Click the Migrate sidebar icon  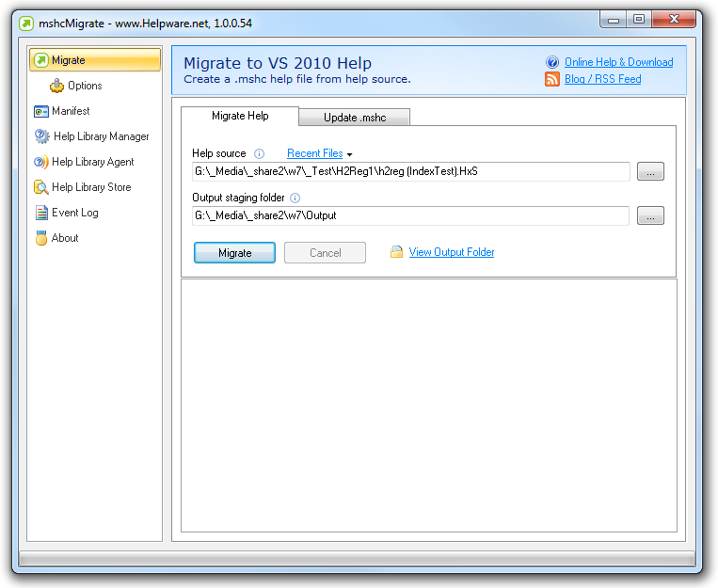click(x=41, y=60)
